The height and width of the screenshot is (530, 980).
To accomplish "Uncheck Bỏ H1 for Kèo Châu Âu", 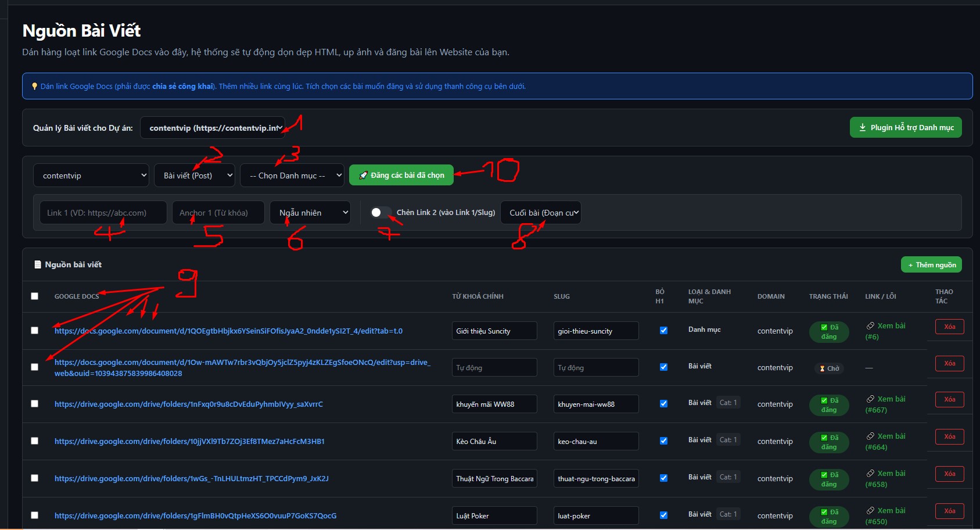I will pyautogui.click(x=663, y=441).
